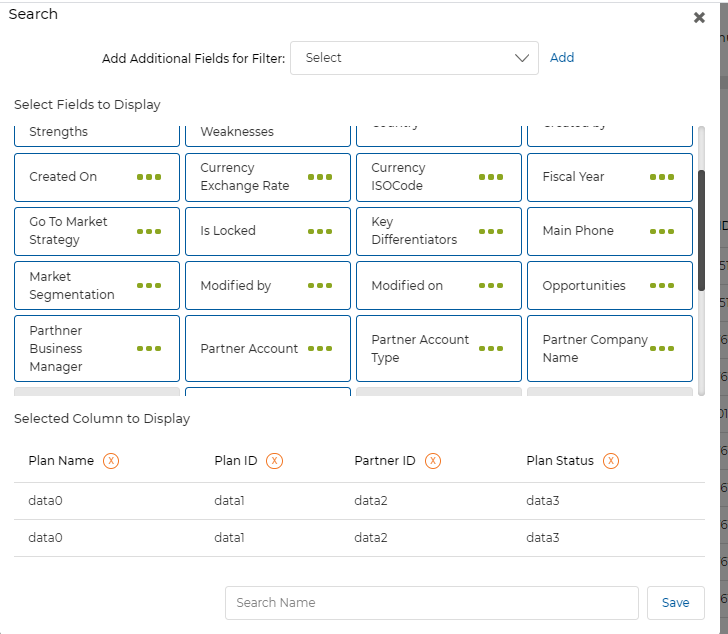728x634 pixels.
Task: Click the Plan ID column header
Action: coord(235,461)
